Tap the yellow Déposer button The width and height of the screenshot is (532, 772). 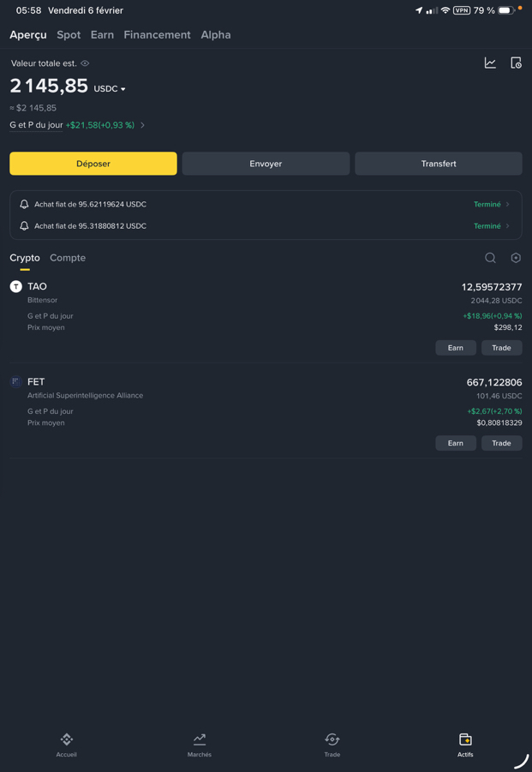(x=93, y=164)
